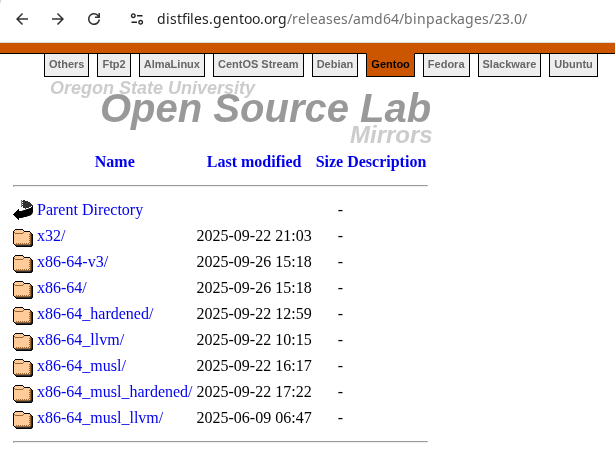Select the Ubuntu tab
Image resolution: width=615 pixels, height=459 pixels.
[x=573, y=64]
